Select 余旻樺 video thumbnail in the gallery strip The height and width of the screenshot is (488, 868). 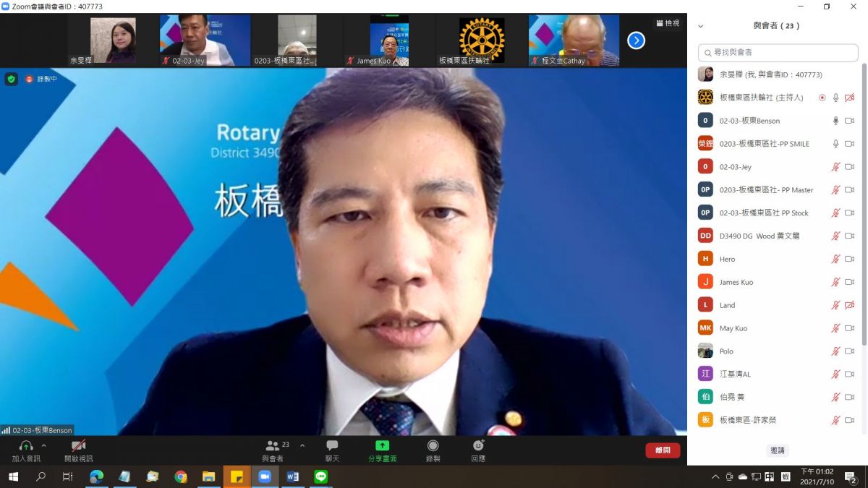[x=113, y=41]
